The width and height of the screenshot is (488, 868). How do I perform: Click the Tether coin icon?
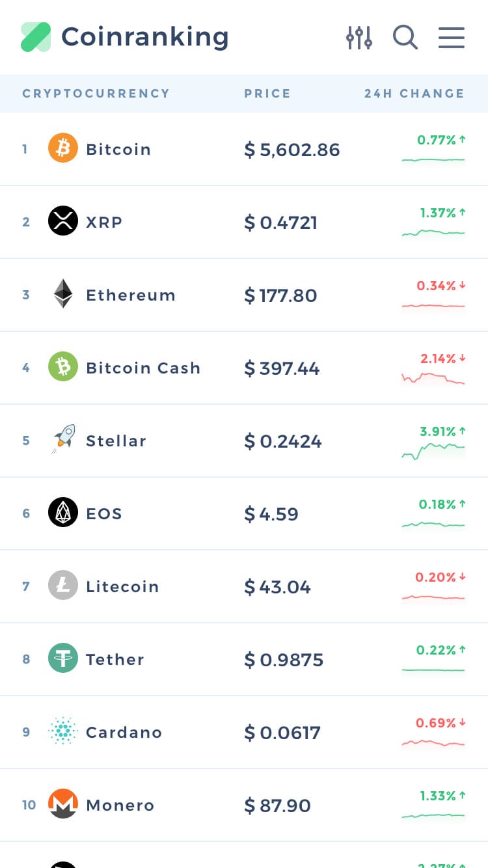pyautogui.click(x=63, y=658)
